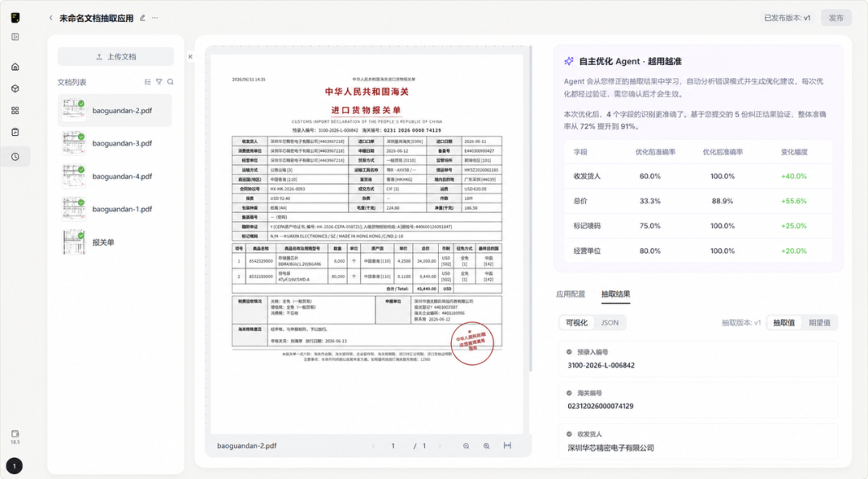
Task: Select the 可视化 visual view toggle
Action: point(577,323)
